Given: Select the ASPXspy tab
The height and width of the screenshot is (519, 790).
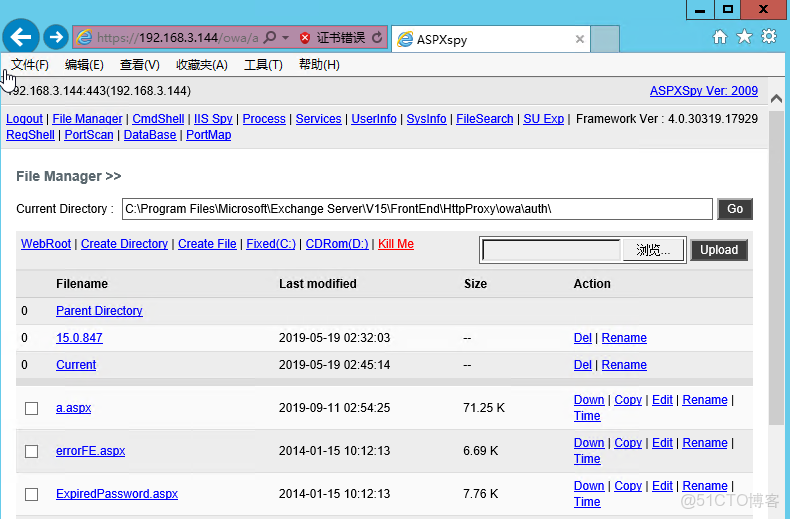Looking at the screenshot, I should click(490, 39).
